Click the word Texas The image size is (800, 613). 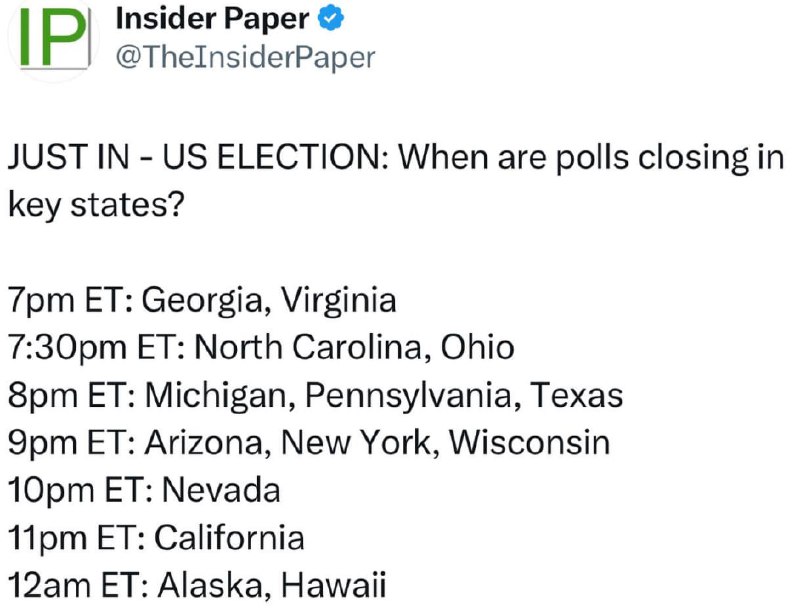coord(578,395)
